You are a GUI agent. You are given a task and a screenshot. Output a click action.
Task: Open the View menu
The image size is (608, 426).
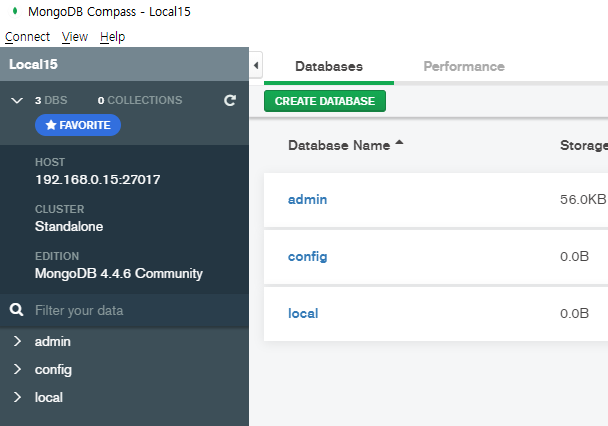(75, 37)
